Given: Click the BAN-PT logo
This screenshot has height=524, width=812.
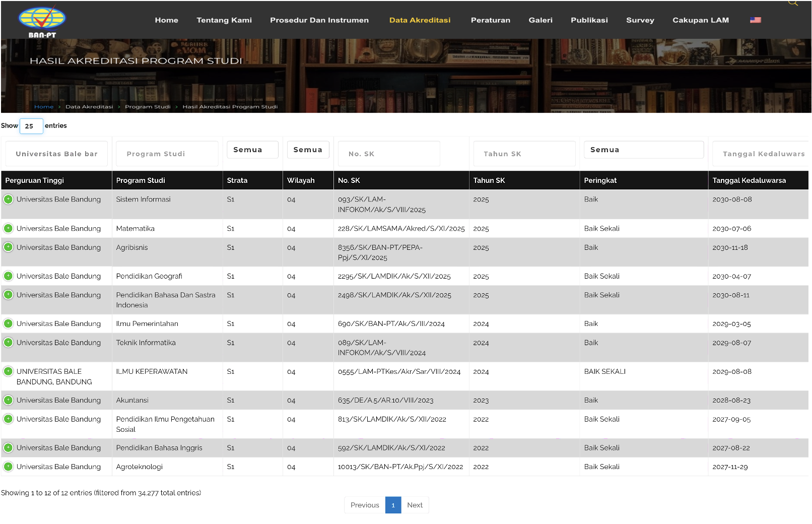Looking at the screenshot, I should [42, 22].
